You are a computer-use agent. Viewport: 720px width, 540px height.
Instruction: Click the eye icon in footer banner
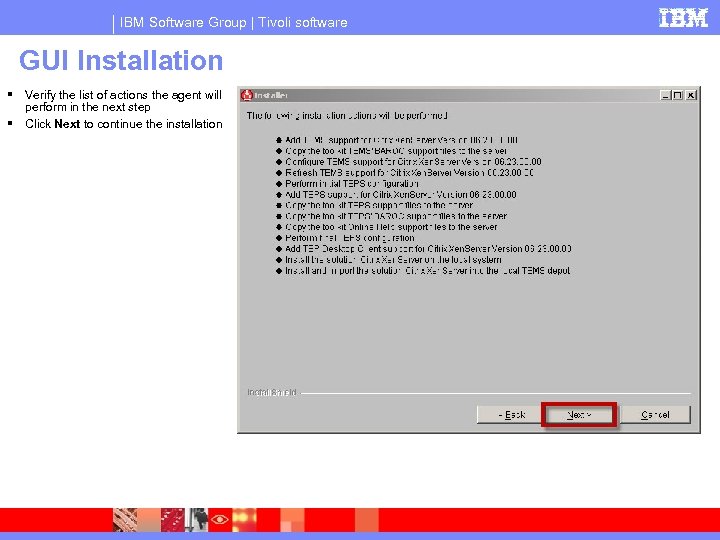click(219, 519)
